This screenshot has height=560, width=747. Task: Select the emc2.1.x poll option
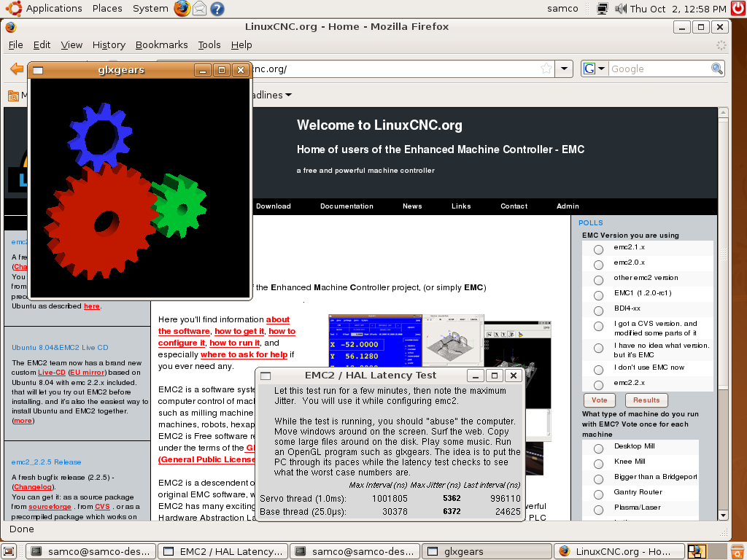pyautogui.click(x=598, y=249)
